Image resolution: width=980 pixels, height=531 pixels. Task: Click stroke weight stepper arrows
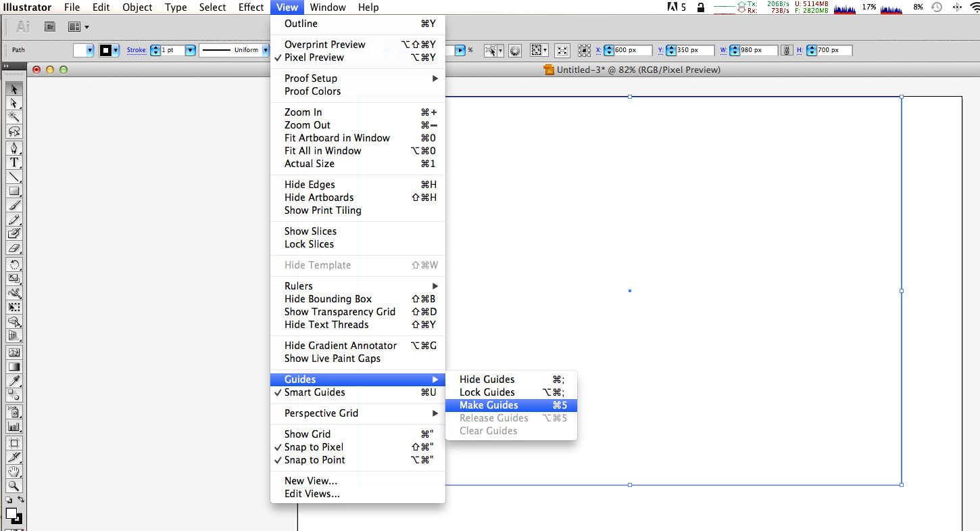155,50
